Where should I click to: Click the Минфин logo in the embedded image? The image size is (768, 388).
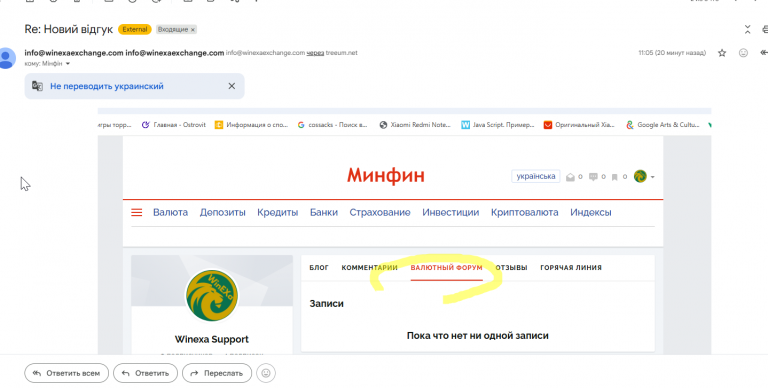386,175
